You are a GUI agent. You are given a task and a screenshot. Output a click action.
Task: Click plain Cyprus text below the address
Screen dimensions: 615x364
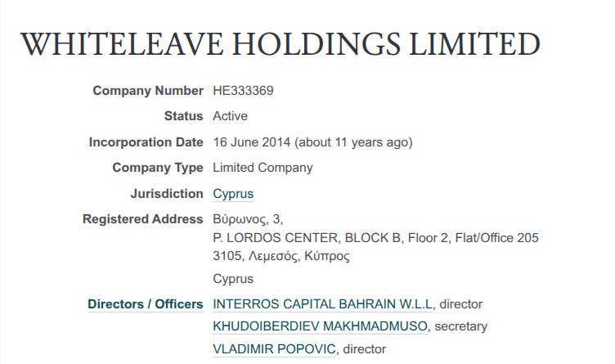click(233, 279)
